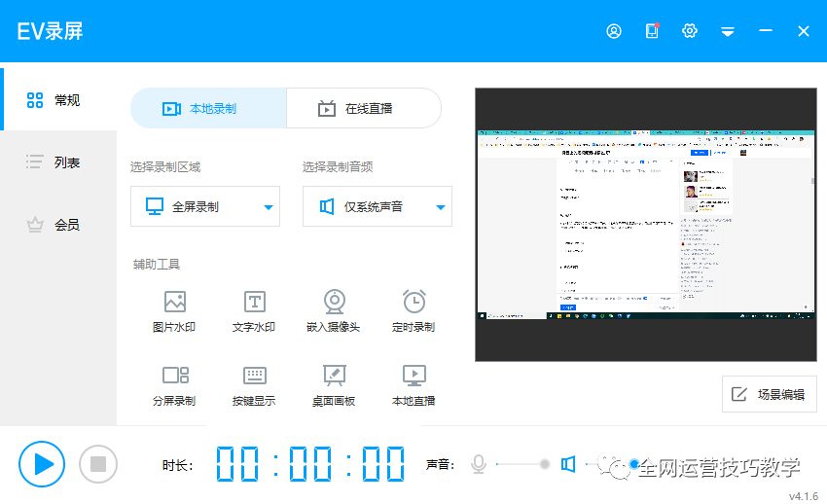The image size is (827, 504).
Task: Select the 分屏录制 split-screen recording tool
Action: click(x=174, y=385)
